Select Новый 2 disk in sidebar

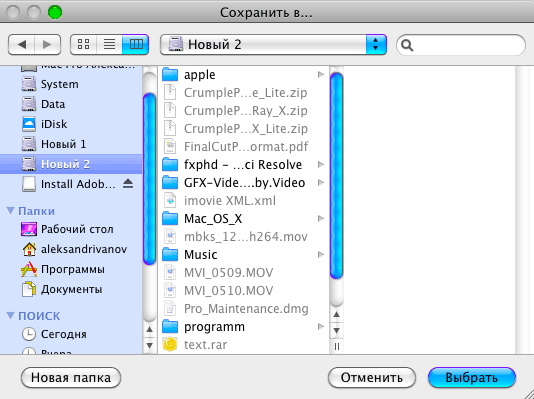point(71,164)
